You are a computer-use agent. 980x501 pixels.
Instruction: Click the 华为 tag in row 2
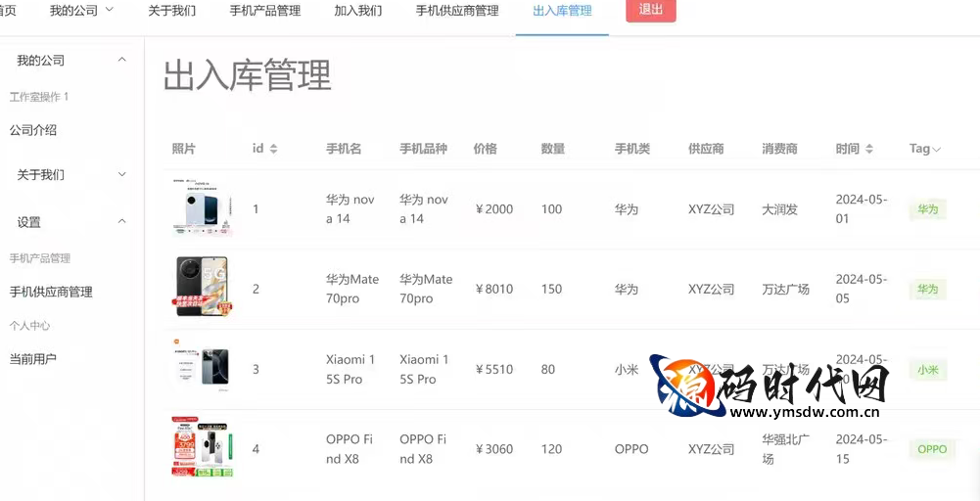point(927,290)
